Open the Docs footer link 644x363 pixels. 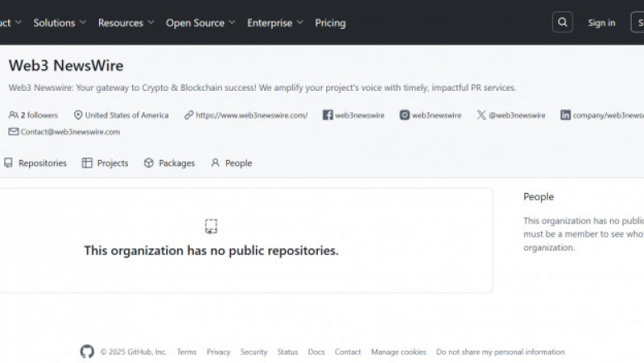316,351
